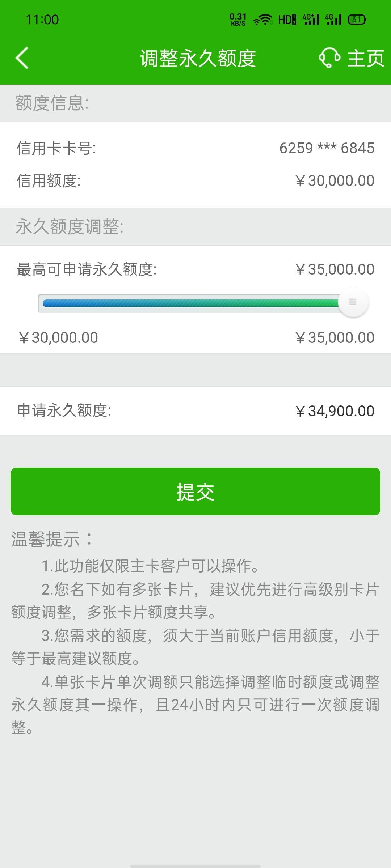This screenshot has height=868, width=391.
Task: Tap the back arrow icon
Action: [22, 58]
